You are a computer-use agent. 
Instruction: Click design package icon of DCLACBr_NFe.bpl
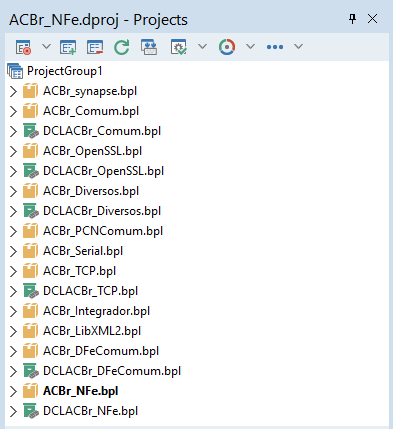pos(31,411)
